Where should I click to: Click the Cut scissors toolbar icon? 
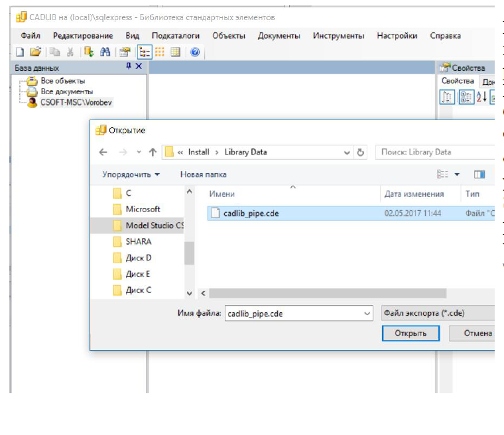coord(70,52)
